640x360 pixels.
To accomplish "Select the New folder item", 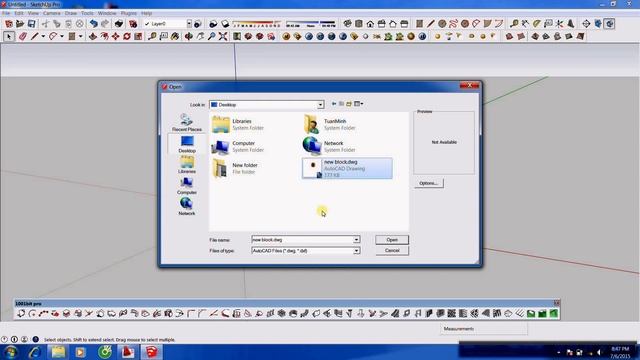I will coord(235,168).
